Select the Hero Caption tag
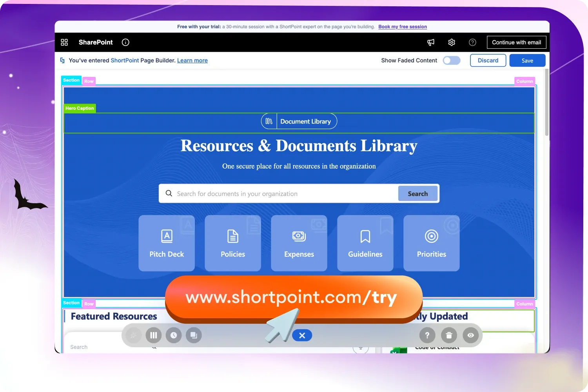Screen dimensions: 588x392 (x=80, y=108)
